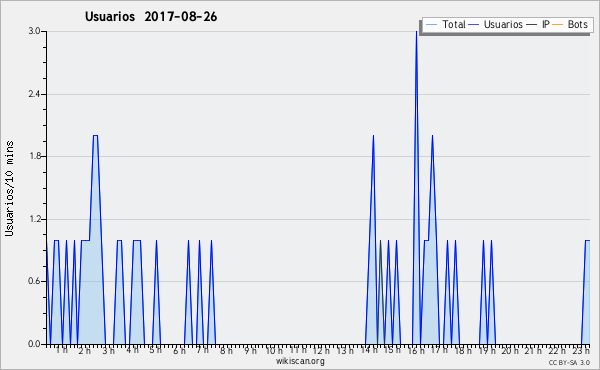Click the 'CC BY-SA 3.0' license text
Screen dimensions: 600x370
pyautogui.click(x=569, y=362)
